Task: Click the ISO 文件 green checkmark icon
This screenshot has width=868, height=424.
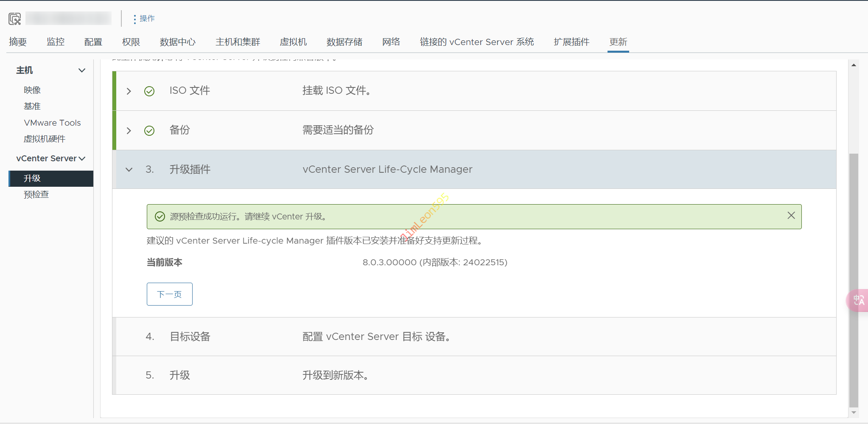Action: point(149,91)
